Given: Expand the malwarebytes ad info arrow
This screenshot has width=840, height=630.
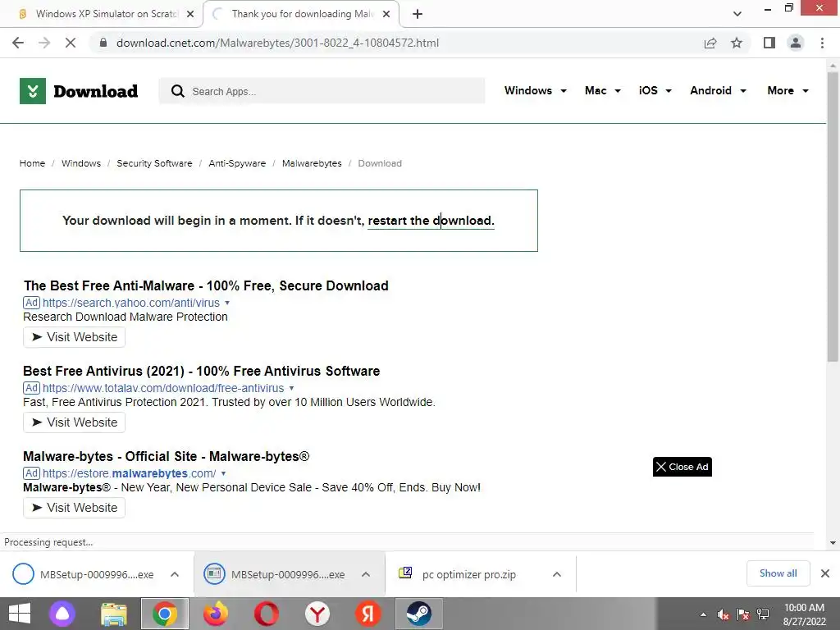Looking at the screenshot, I should click(x=223, y=473).
